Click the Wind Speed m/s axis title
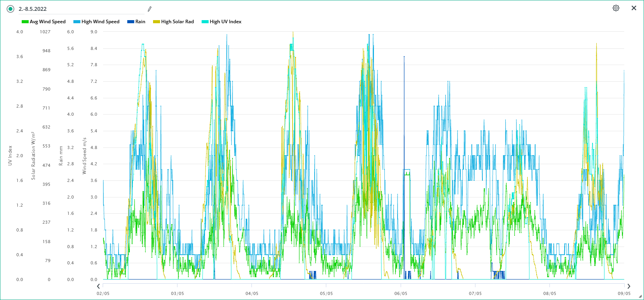Image resolution: width=644 pixels, height=300 pixels. (84, 156)
